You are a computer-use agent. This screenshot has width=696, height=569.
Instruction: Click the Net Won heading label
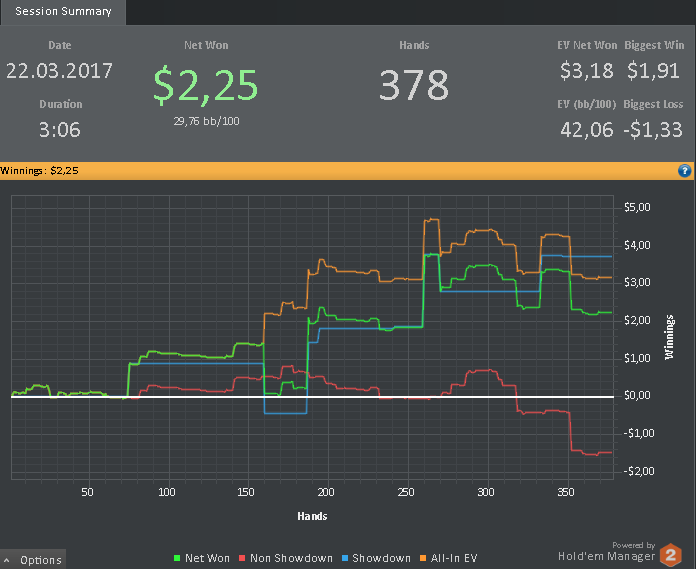pyautogui.click(x=206, y=45)
